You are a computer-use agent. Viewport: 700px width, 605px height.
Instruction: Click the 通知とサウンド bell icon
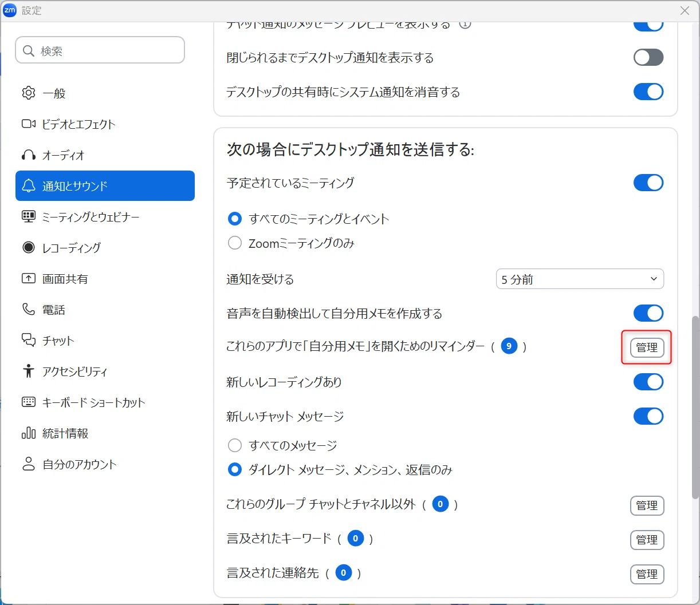pyautogui.click(x=29, y=186)
